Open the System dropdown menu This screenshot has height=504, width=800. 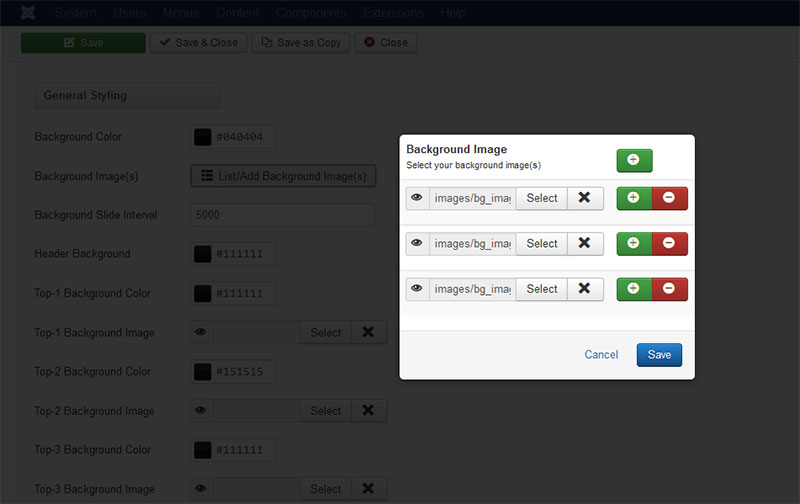(x=76, y=13)
